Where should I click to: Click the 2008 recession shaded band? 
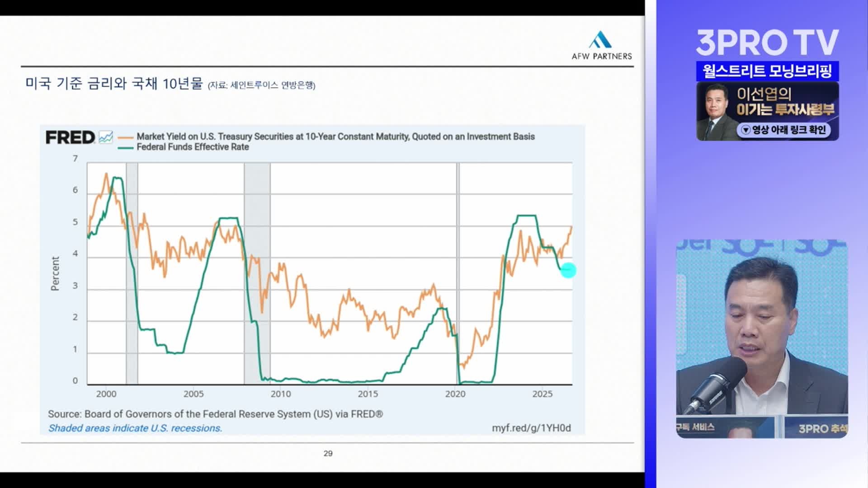pyautogui.click(x=257, y=273)
